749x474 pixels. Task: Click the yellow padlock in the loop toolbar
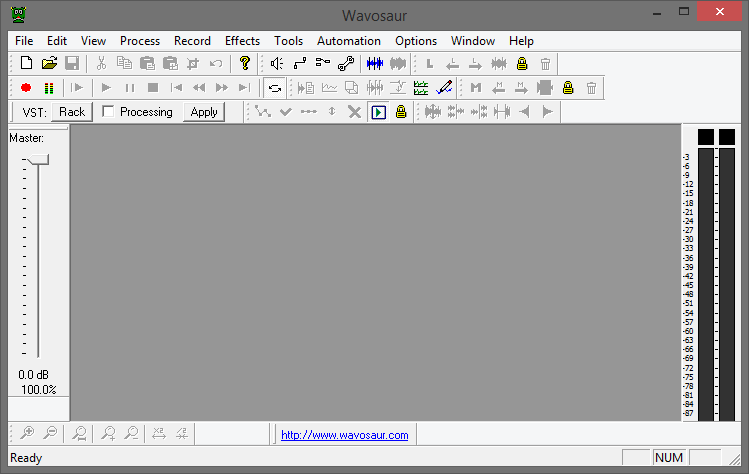(522, 64)
